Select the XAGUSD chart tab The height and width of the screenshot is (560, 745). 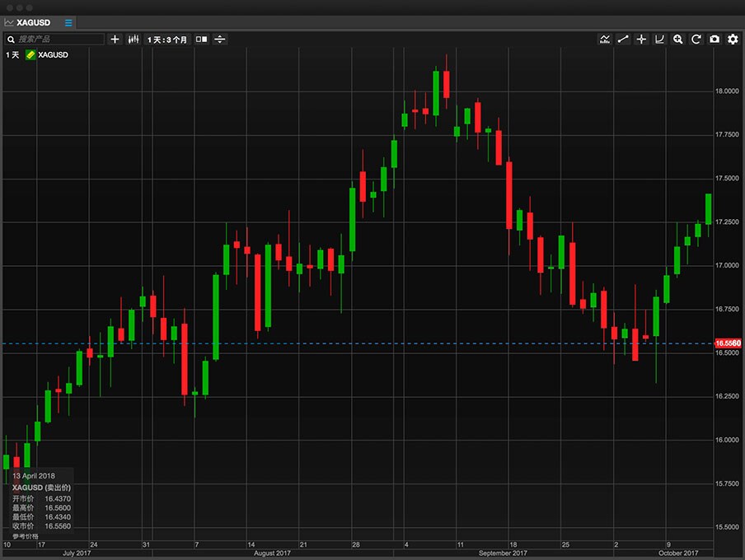coord(33,22)
